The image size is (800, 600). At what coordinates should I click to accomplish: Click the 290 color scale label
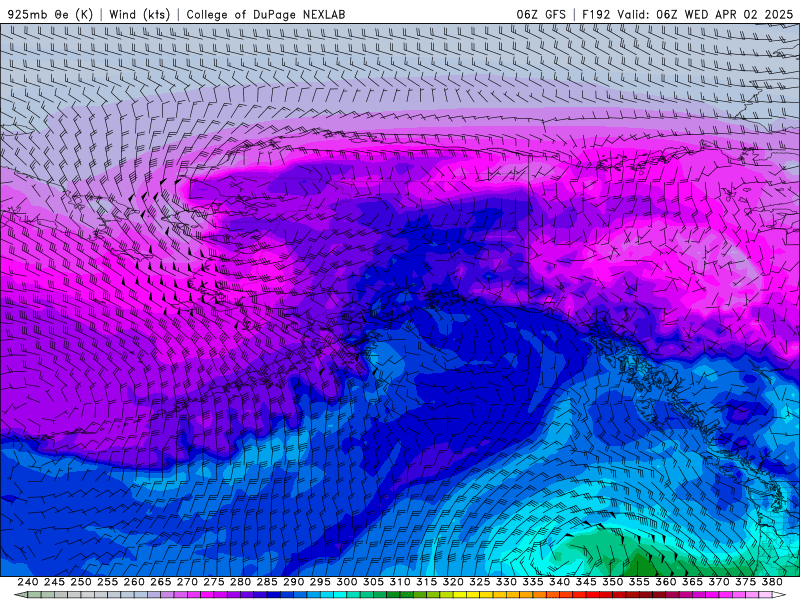pyautogui.click(x=293, y=582)
